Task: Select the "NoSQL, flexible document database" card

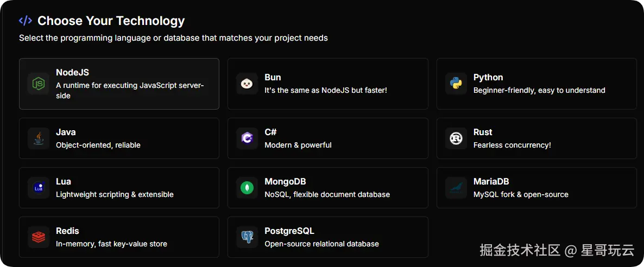Action: (327, 188)
